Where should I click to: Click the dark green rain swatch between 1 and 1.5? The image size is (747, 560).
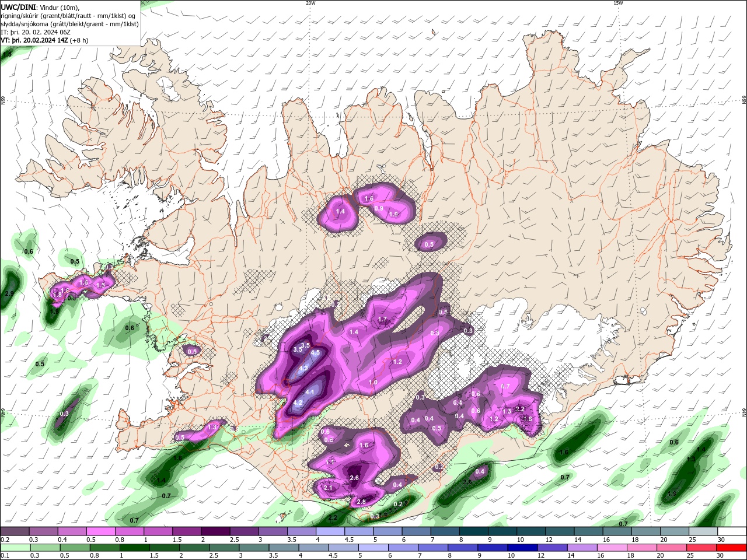136,548
